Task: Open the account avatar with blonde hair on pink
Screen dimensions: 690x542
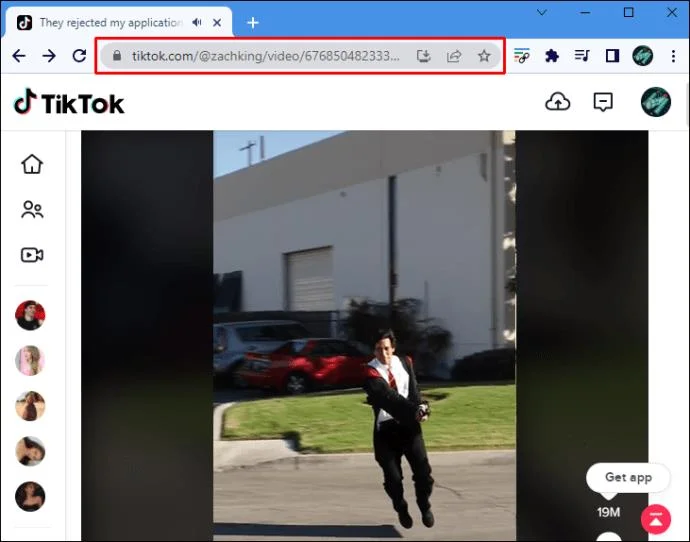Action: coord(30,361)
